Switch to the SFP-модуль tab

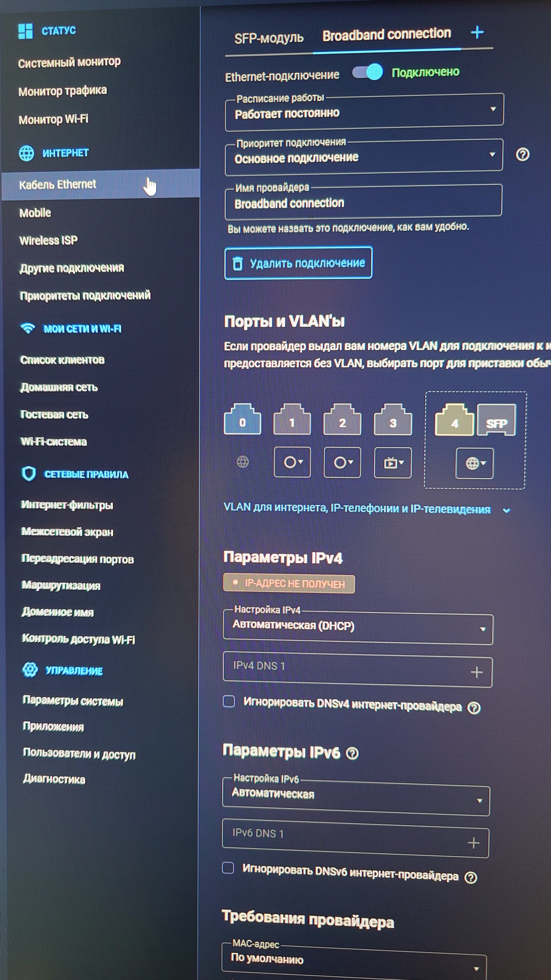click(x=269, y=38)
